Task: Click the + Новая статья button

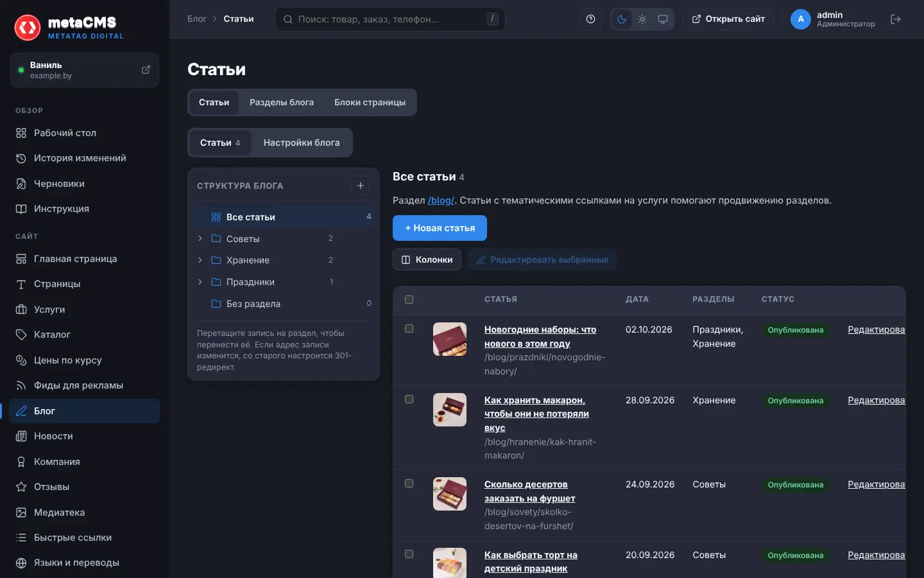Action: pos(440,228)
